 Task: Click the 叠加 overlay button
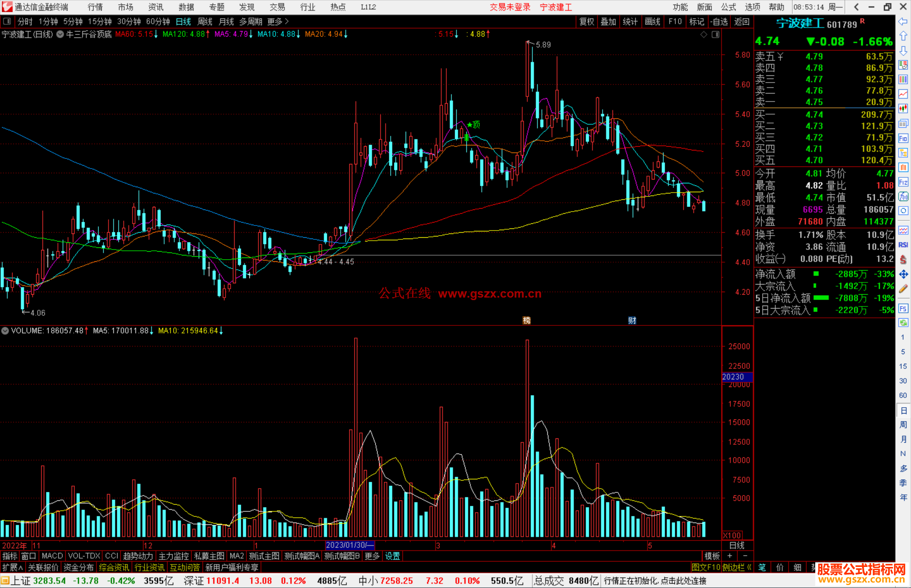[x=608, y=21]
